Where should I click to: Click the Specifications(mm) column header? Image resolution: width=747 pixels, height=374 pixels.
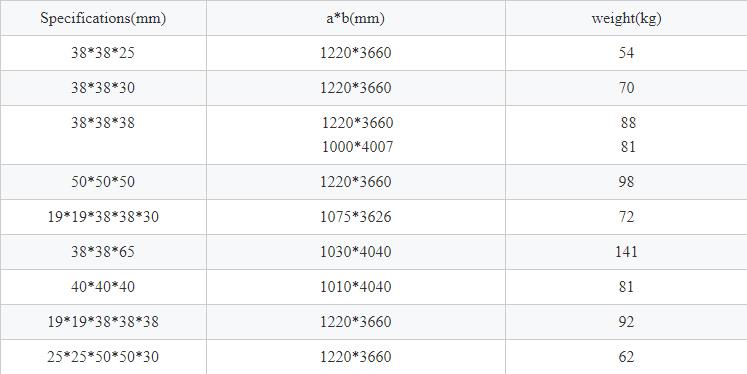103,18
